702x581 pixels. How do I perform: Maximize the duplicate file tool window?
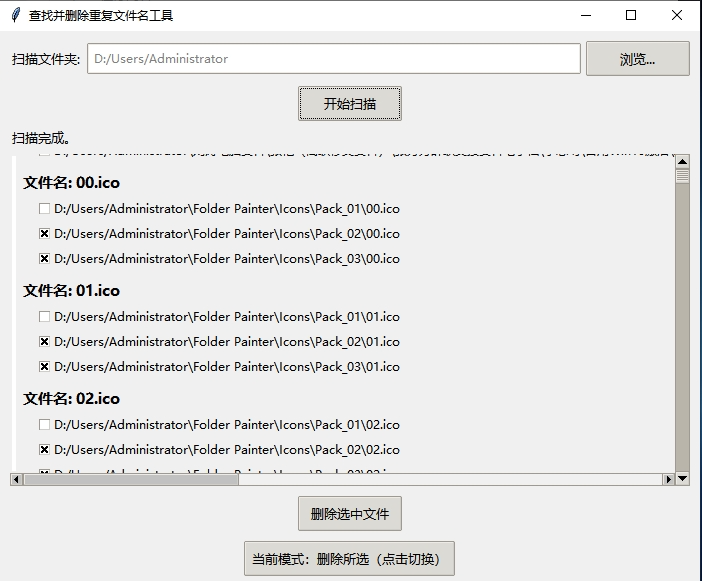[x=631, y=15]
